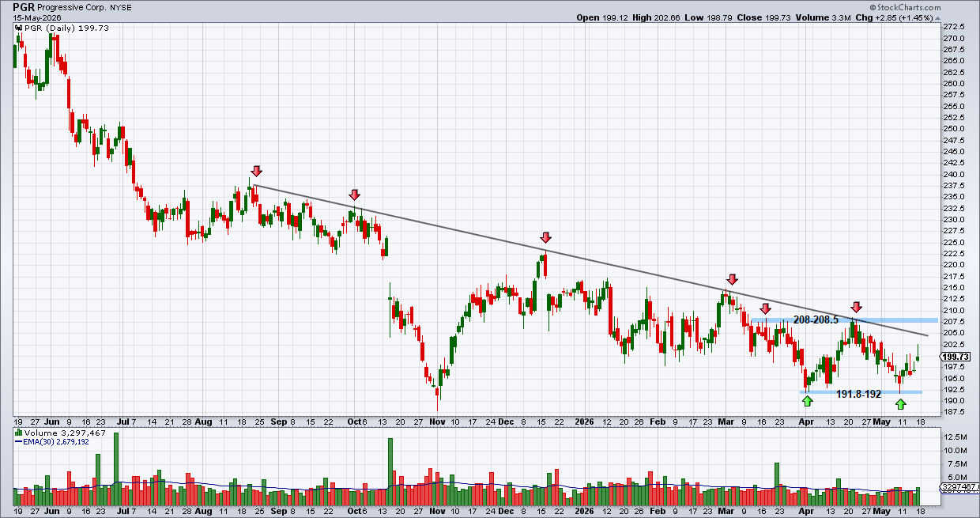Click the red down arrow above the mid-December peak

545,238
